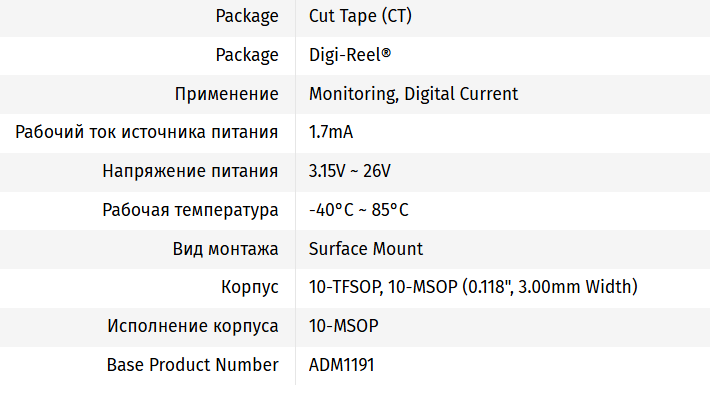Click the "Base Product Number" label
This screenshot has width=710, height=401.
(192, 365)
